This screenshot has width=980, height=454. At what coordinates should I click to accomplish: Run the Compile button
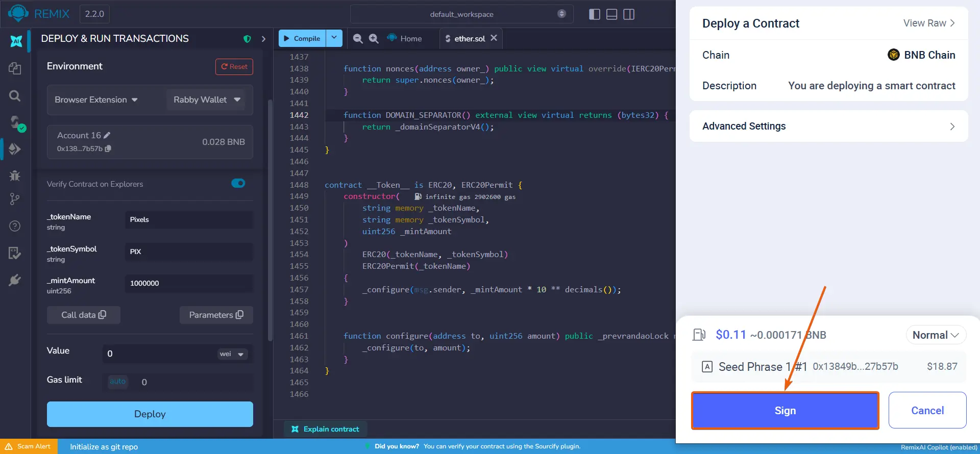tap(302, 38)
